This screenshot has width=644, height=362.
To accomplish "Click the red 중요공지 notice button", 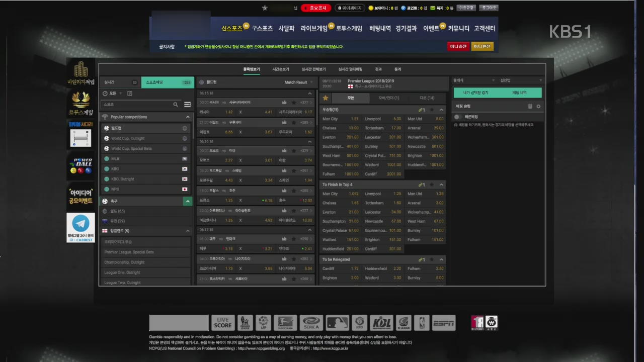I will click(x=315, y=8).
